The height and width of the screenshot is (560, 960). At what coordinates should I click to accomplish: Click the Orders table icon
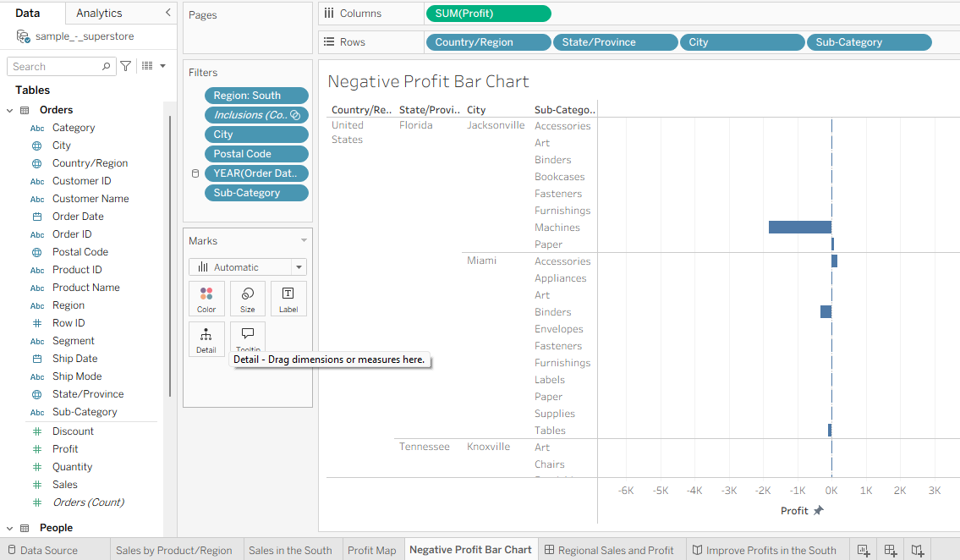point(25,110)
